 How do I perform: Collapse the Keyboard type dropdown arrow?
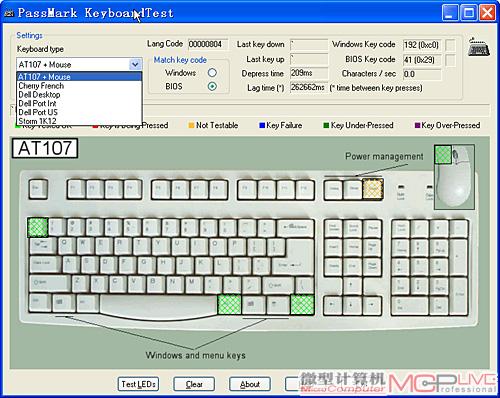pos(135,64)
